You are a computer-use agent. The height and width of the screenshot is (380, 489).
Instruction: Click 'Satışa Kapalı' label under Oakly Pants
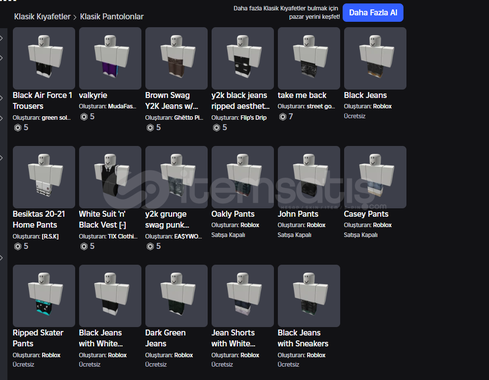pos(228,235)
